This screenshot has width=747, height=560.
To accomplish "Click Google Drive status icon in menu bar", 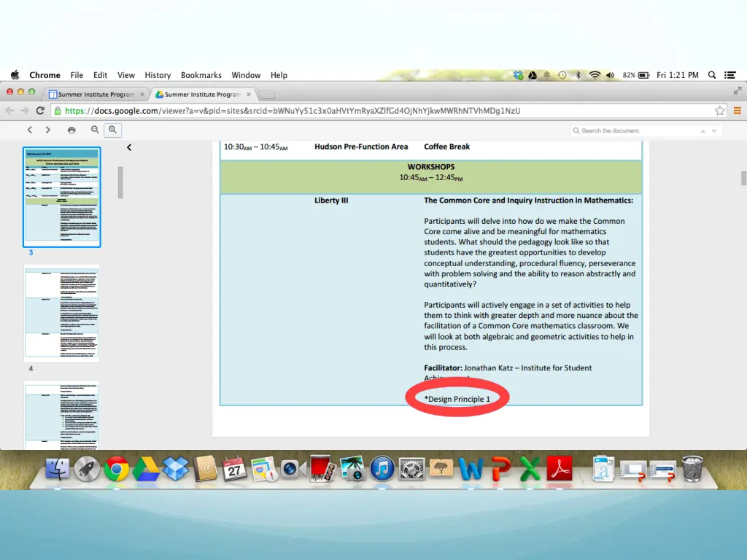I will (x=533, y=75).
